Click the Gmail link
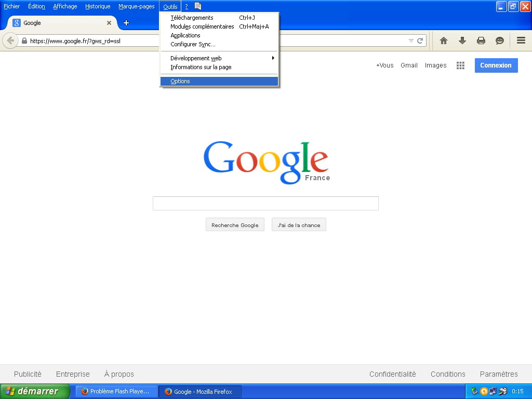Image resolution: width=532 pixels, height=399 pixels. click(x=409, y=65)
